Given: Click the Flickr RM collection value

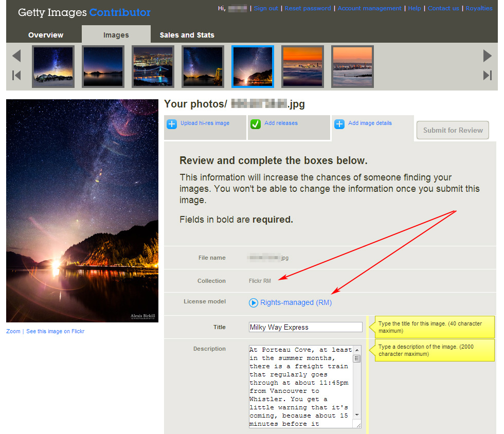Looking at the screenshot, I should click(x=260, y=281).
